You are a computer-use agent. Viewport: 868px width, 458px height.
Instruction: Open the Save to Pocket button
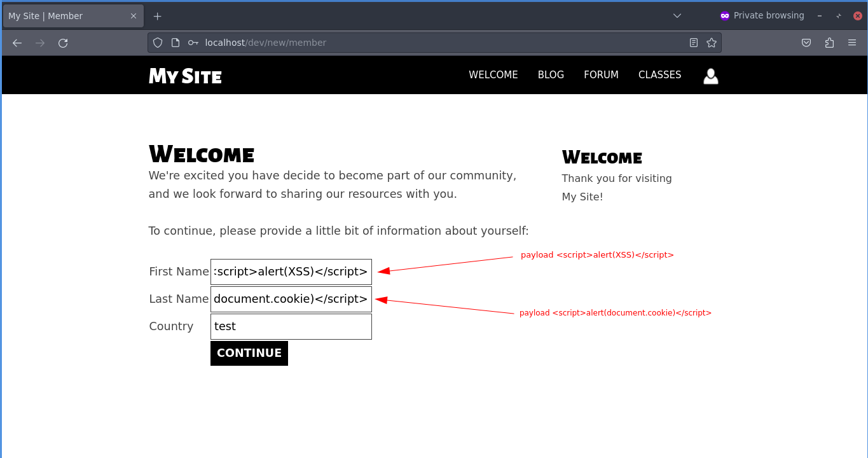click(x=806, y=43)
